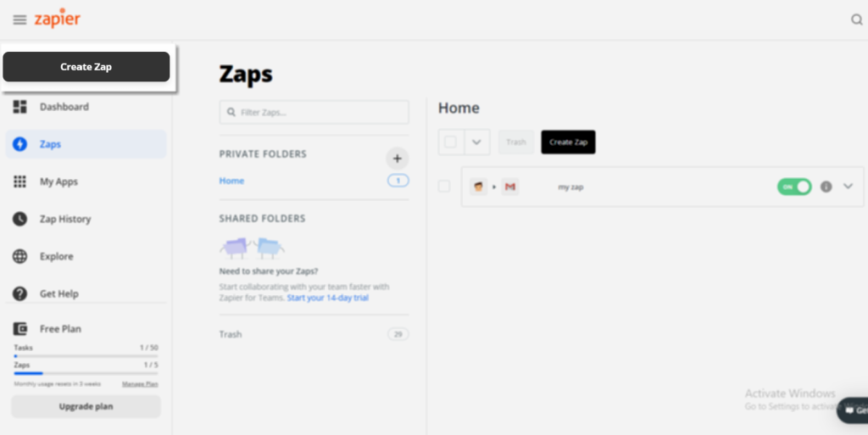Open the hamburger menu icon
The image size is (868, 435).
pyautogui.click(x=19, y=20)
